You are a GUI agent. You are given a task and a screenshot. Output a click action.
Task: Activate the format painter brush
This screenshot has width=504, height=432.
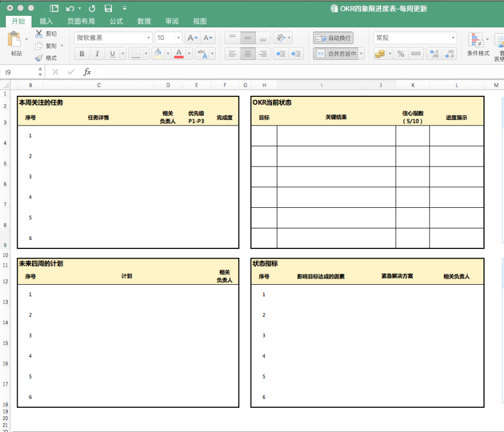click(x=39, y=58)
